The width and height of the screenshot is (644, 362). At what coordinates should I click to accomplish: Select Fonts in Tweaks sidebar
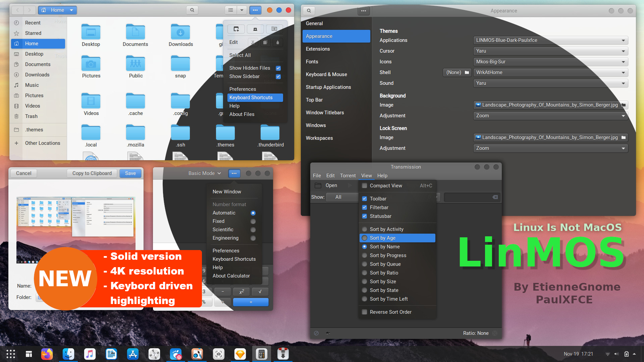pos(336,62)
